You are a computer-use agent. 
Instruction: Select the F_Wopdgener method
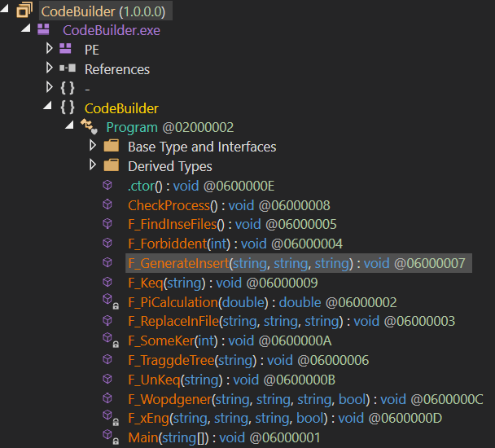coord(170,399)
